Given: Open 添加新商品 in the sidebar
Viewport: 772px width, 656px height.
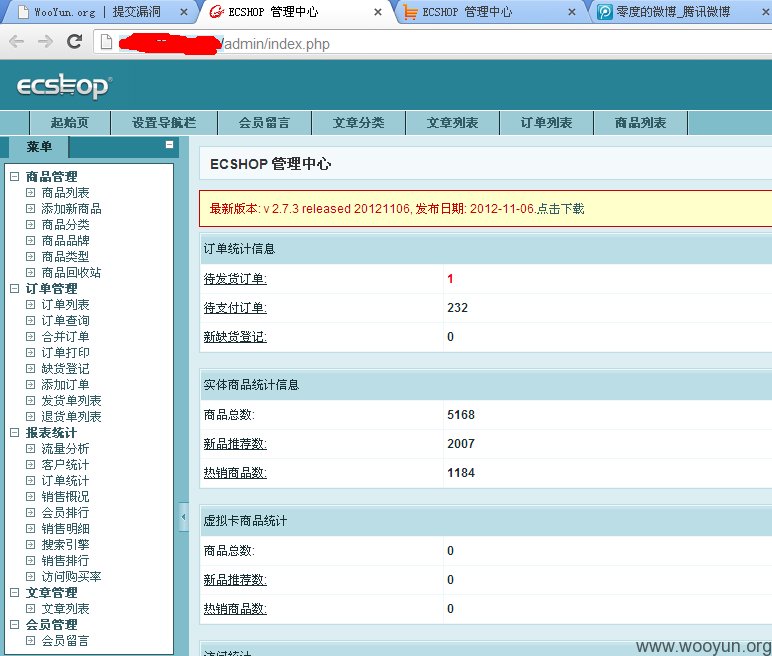Looking at the screenshot, I should (x=71, y=208).
